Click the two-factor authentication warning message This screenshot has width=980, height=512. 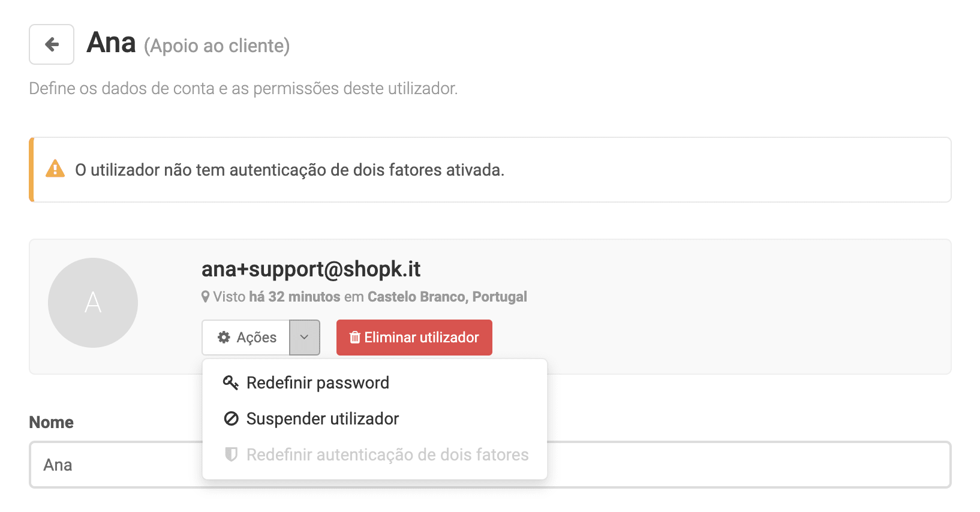pyautogui.click(x=289, y=170)
